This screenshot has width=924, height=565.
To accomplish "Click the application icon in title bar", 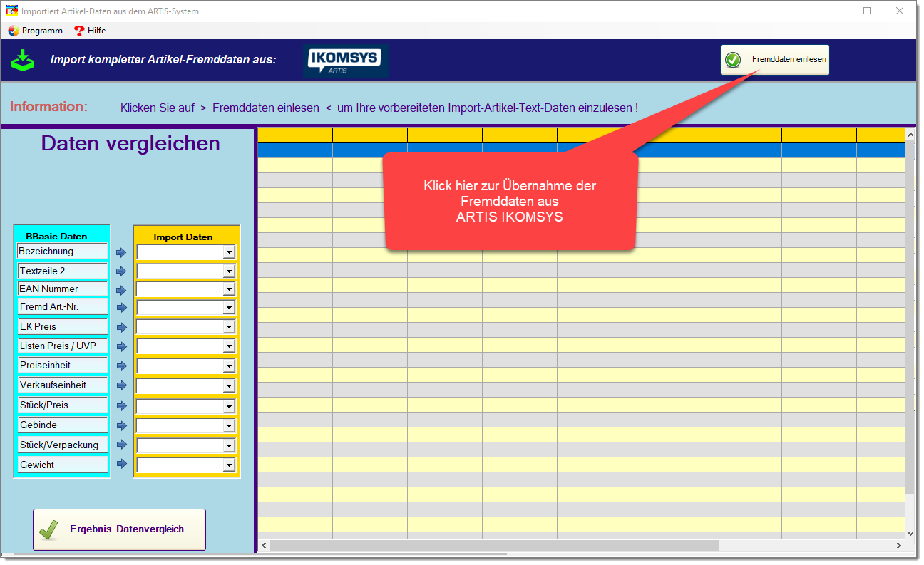I will (x=11, y=11).
